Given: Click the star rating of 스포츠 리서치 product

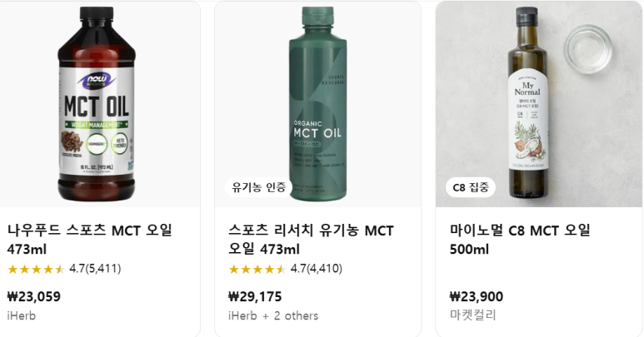Looking at the screenshot, I should (x=257, y=269).
